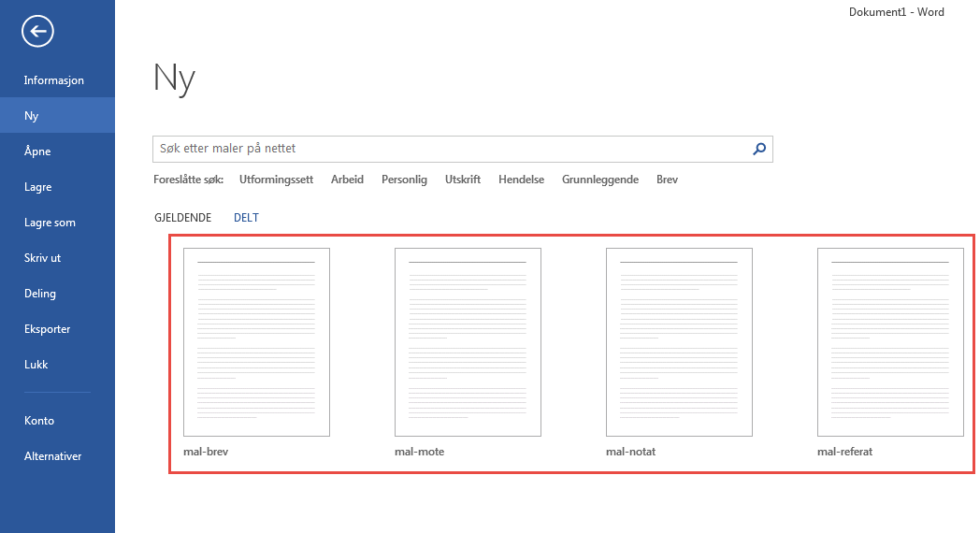Open the Åpne page
This screenshot has width=980, height=533.
57,151
